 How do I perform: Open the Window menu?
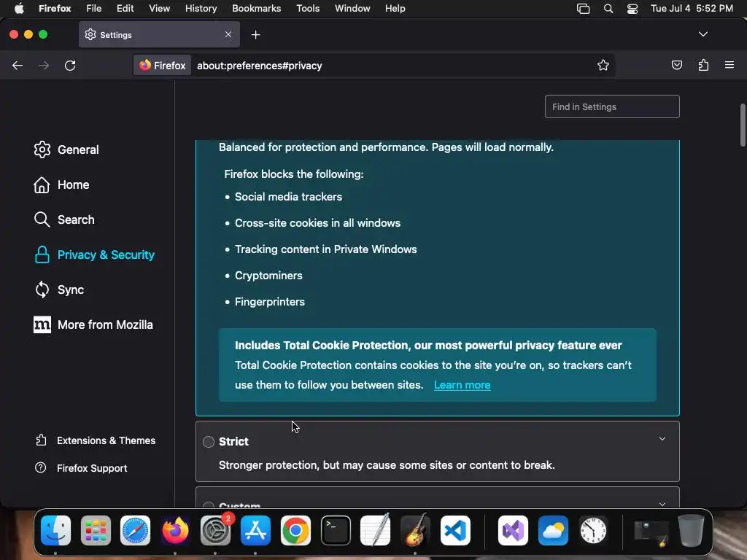point(352,9)
